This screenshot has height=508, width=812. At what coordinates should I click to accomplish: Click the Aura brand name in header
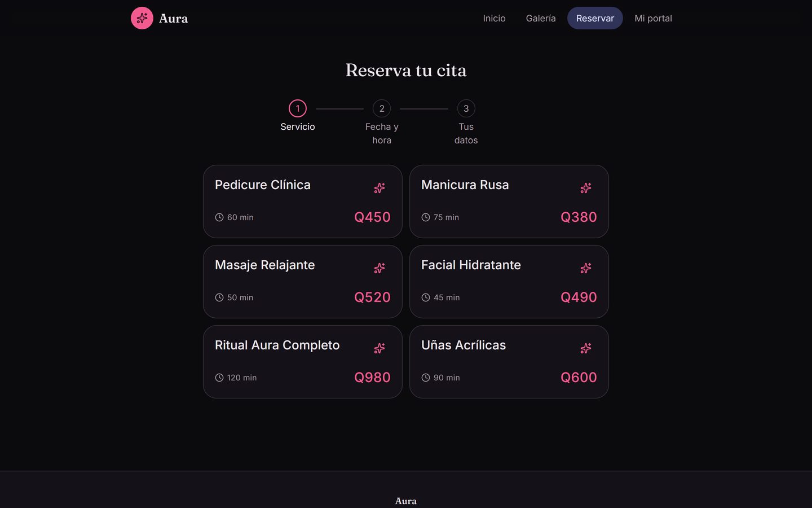coord(174,19)
